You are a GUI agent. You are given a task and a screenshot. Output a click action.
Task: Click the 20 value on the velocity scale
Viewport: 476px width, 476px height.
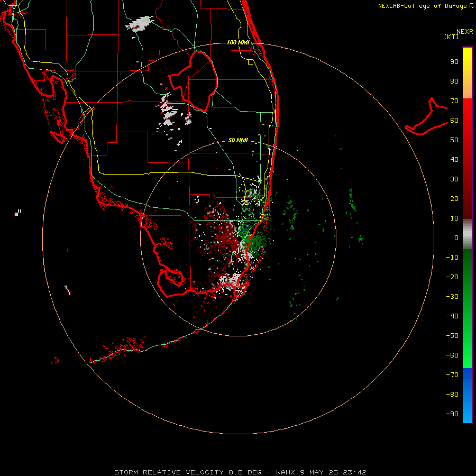[454, 199]
